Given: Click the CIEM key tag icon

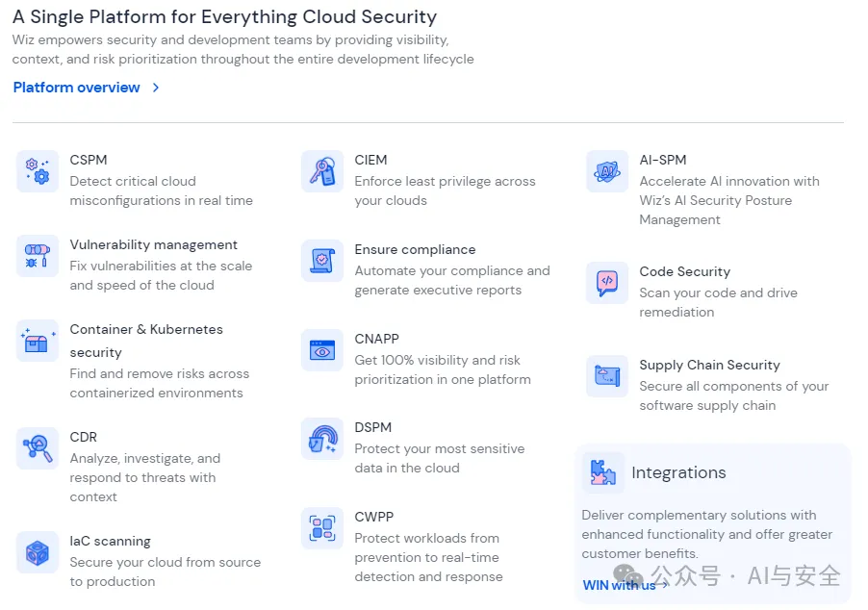Looking at the screenshot, I should click(x=322, y=171).
